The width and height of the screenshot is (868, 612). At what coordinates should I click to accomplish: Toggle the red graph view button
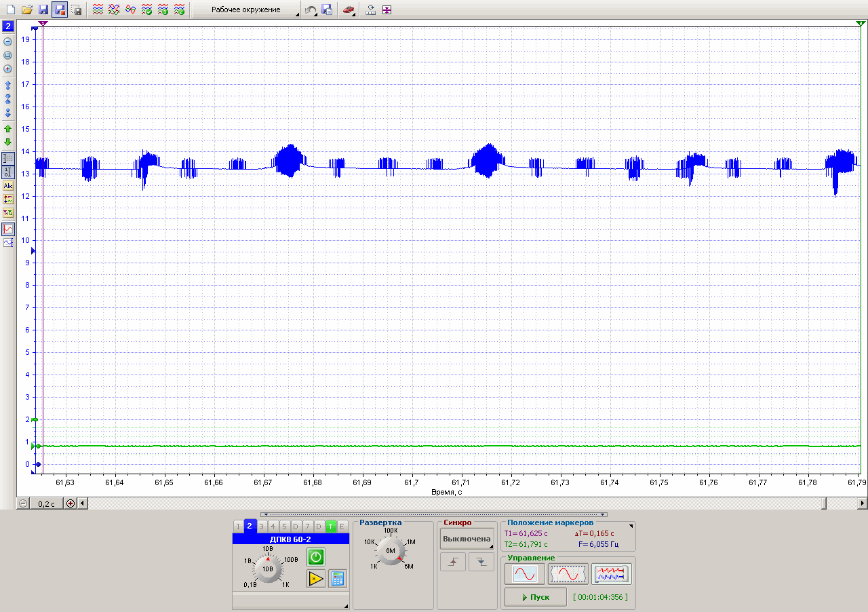pyautogui.click(x=8, y=229)
